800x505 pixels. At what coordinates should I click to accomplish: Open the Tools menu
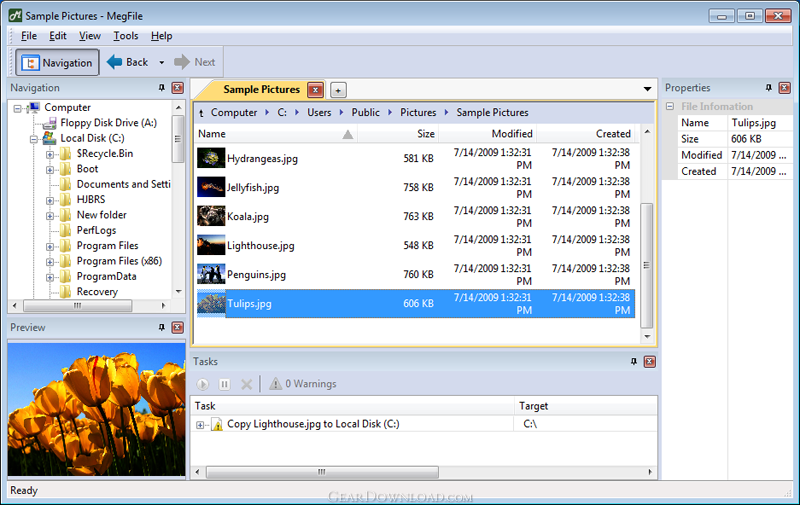pos(126,36)
